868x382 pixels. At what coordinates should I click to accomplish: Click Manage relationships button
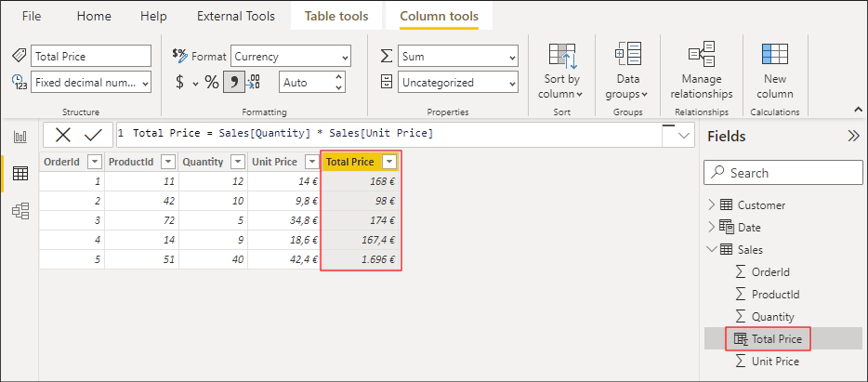pos(702,71)
